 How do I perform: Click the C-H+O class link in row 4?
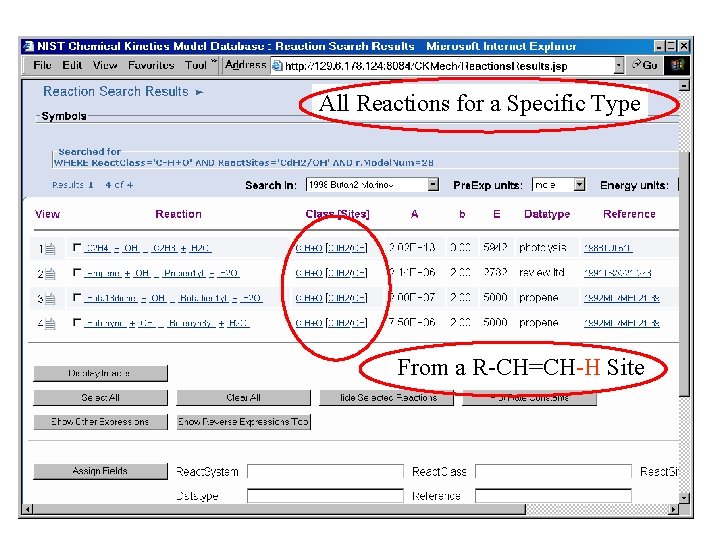tap(309, 323)
